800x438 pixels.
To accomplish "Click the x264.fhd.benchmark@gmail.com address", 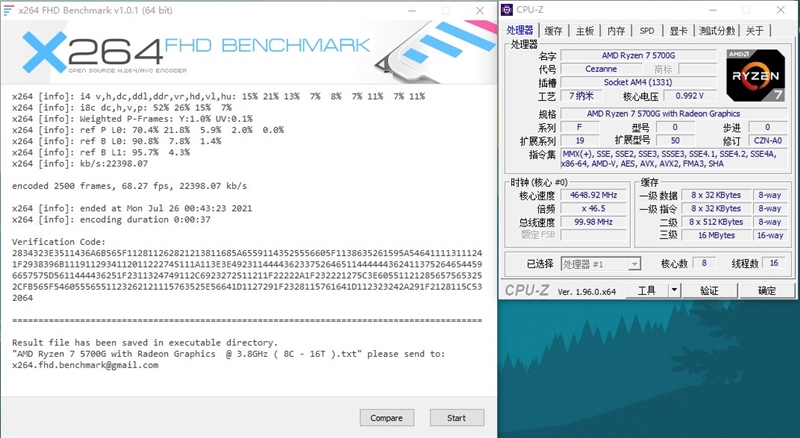I will click(x=85, y=365).
